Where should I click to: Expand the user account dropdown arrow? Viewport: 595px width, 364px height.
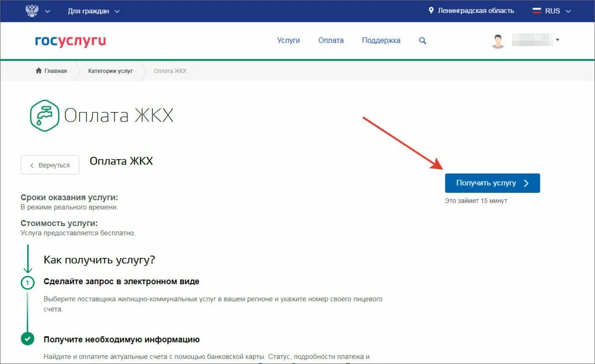pyautogui.click(x=558, y=40)
